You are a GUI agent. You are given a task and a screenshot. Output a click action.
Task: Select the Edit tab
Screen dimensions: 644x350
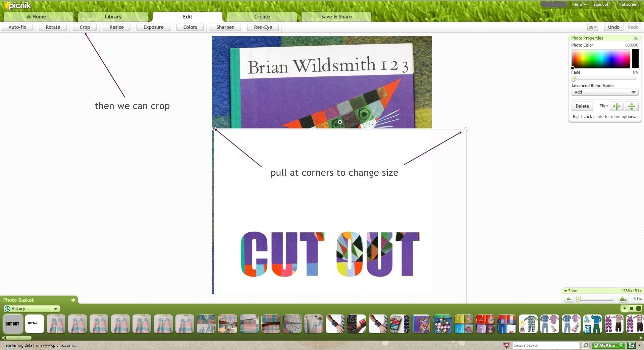(x=187, y=17)
